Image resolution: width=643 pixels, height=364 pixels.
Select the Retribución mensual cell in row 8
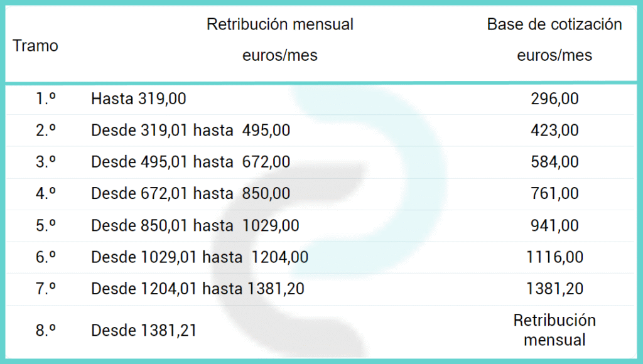coord(554,330)
